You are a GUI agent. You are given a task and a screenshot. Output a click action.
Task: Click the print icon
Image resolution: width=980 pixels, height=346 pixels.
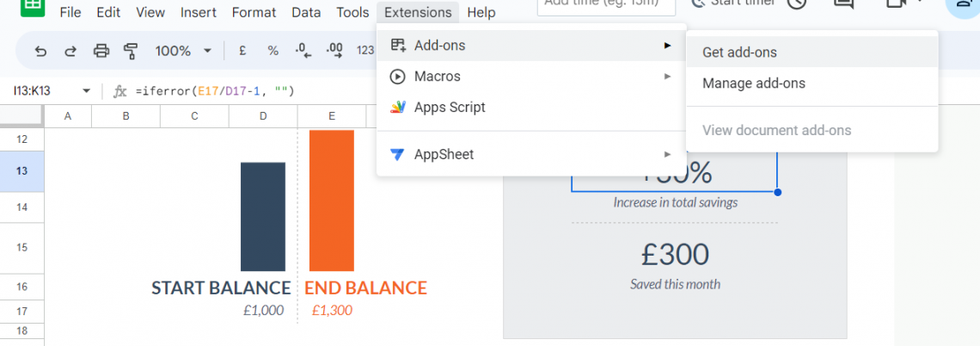(101, 51)
